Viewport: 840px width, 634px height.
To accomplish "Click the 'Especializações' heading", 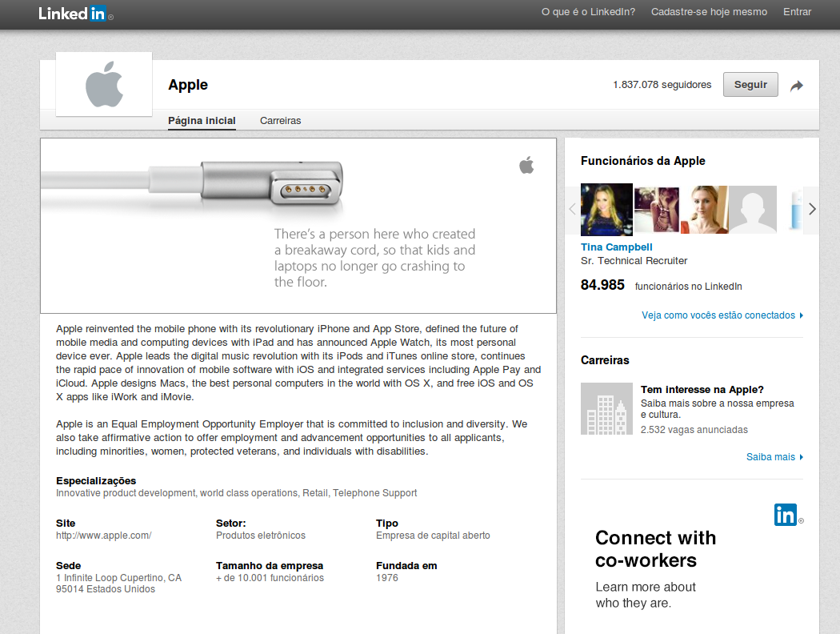I will pyautogui.click(x=96, y=481).
